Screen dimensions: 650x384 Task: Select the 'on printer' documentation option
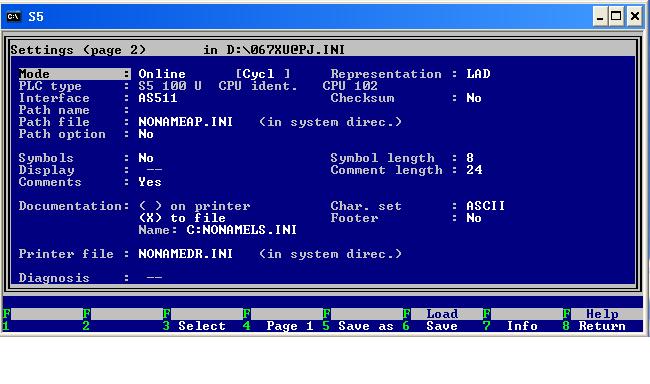click(x=194, y=206)
